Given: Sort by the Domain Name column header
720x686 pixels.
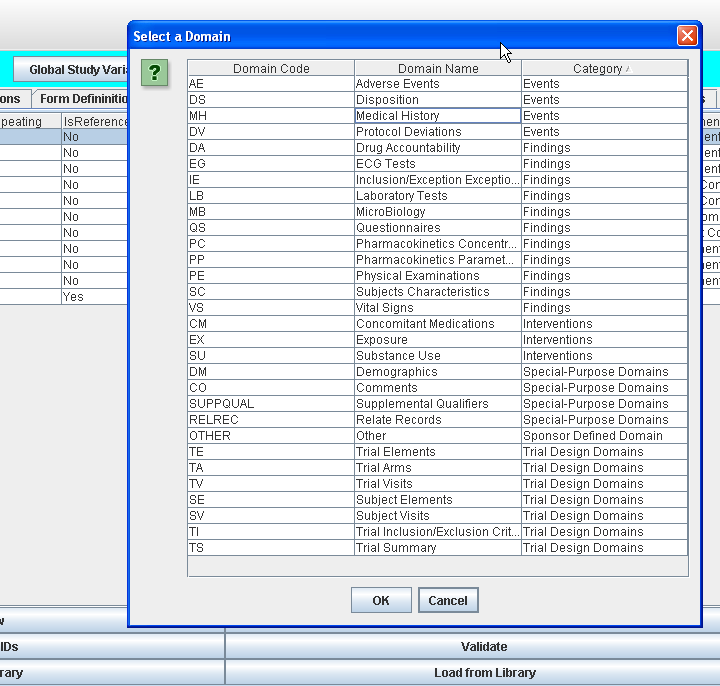Looking at the screenshot, I should coord(438,69).
